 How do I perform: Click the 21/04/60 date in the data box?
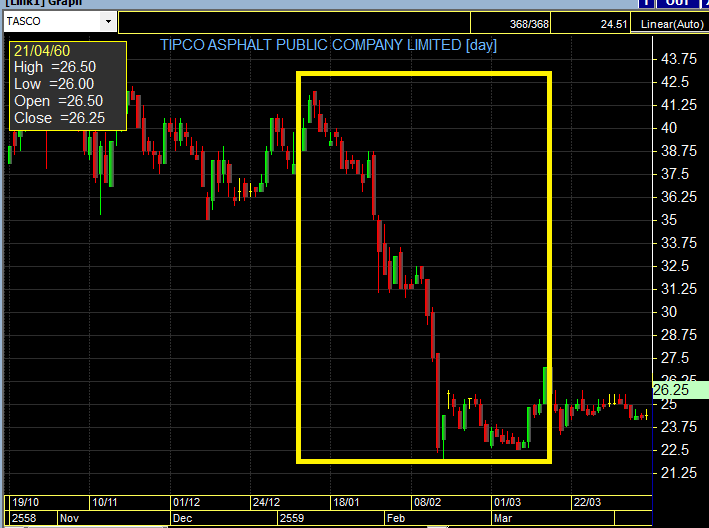pyautogui.click(x=42, y=51)
